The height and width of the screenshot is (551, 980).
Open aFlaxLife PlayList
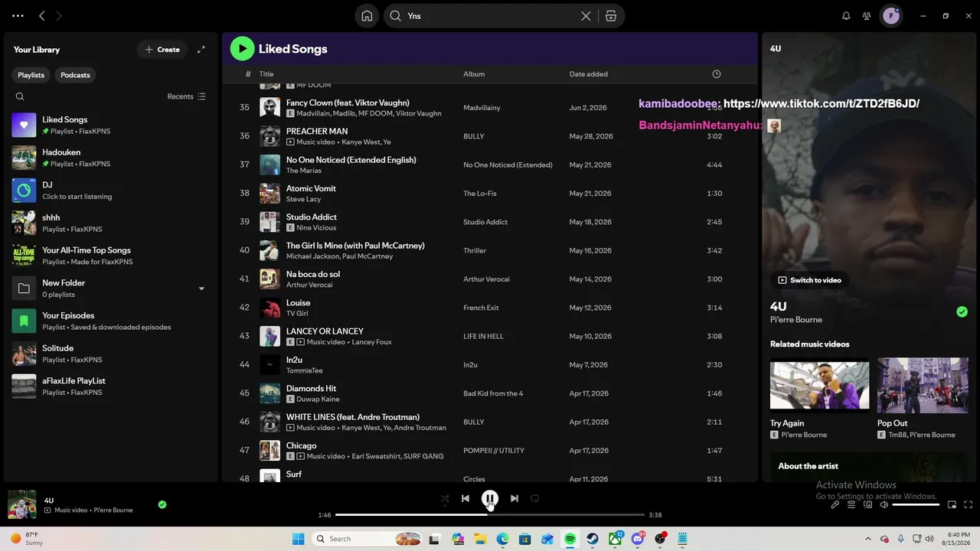[110, 386]
